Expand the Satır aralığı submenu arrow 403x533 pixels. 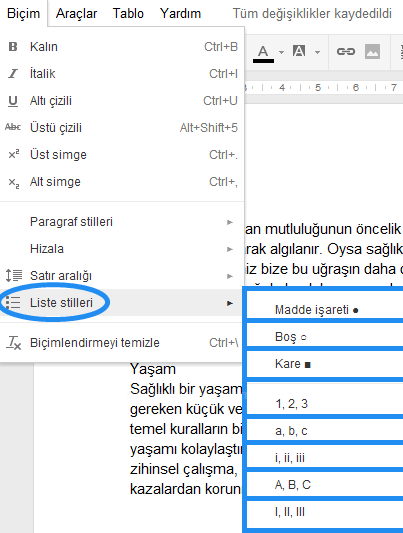click(x=230, y=276)
